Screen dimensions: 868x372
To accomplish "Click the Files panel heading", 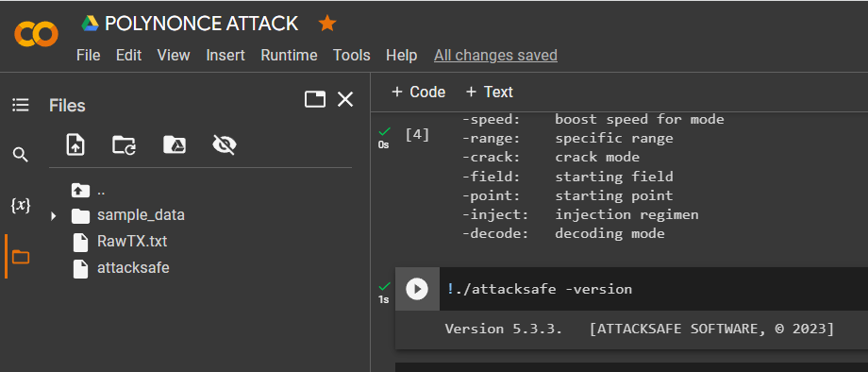I will tap(67, 105).
